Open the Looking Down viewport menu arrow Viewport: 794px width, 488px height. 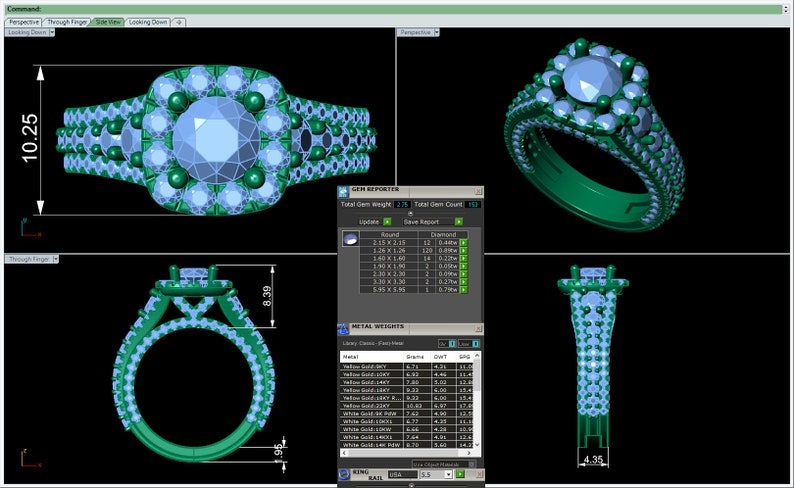(52, 32)
